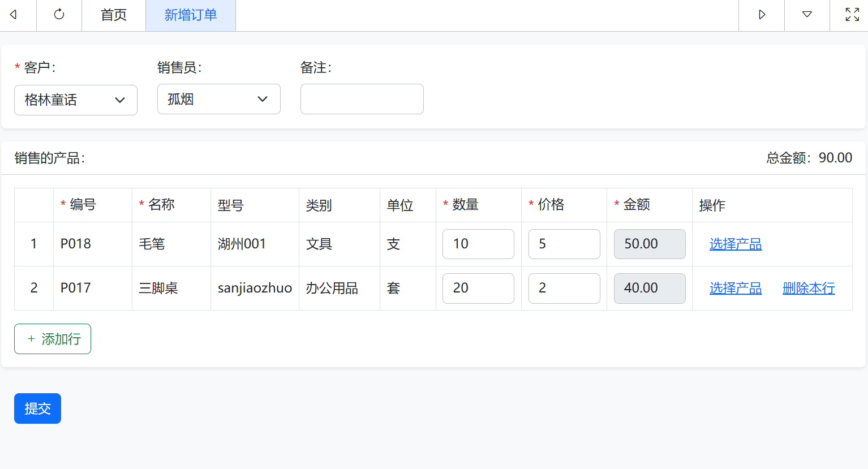868x469 pixels.
Task: Click the sanjiaozhuo model cell
Action: pos(255,288)
